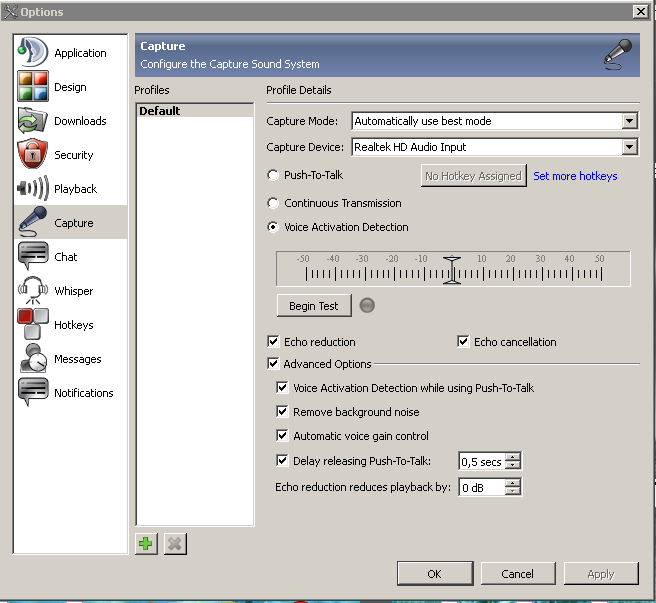Increase Push-To-Talk delay with up arrow
Screen dimensions: 656x603
point(512,457)
